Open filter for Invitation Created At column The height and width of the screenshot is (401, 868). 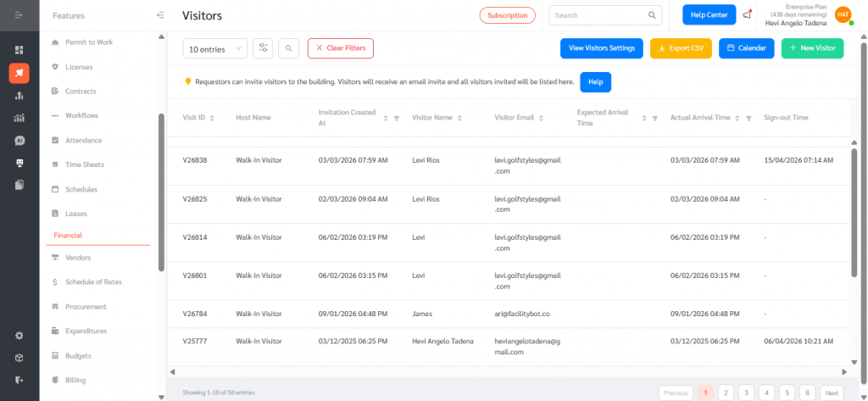coord(397,118)
